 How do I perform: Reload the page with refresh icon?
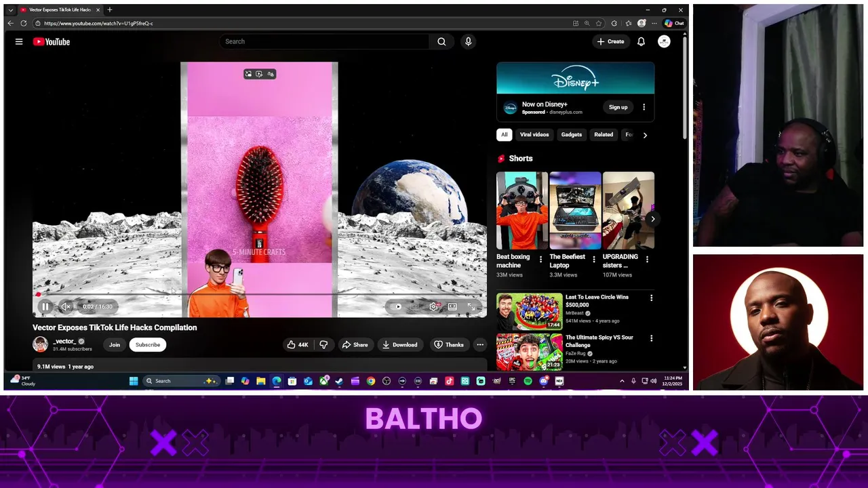tap(24, 23)
